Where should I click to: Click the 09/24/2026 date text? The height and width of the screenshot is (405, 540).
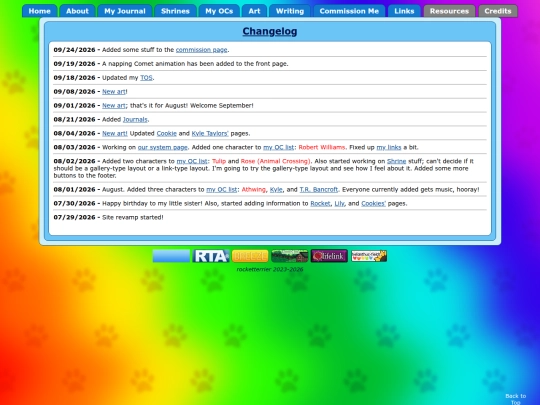coord(74,50)
